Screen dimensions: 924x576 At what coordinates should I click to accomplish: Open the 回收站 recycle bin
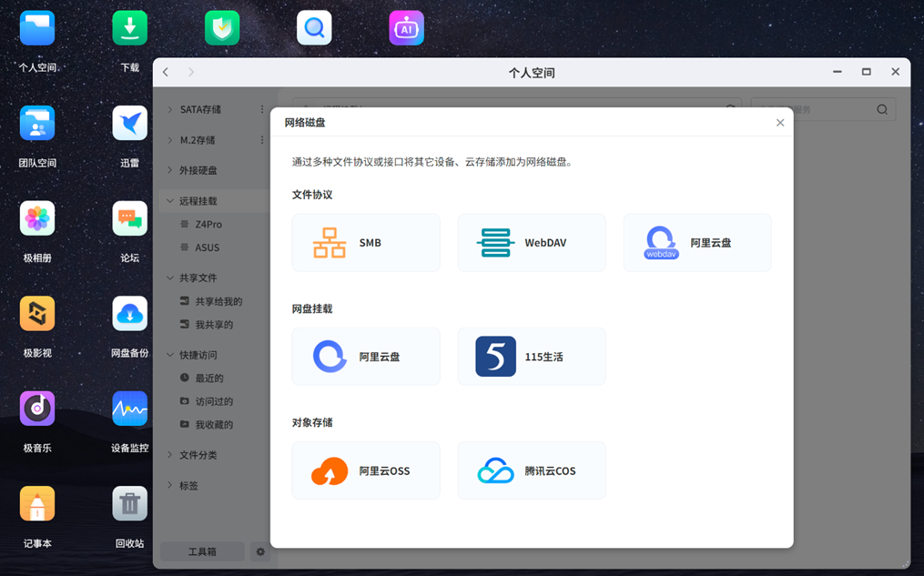point(129,503)
